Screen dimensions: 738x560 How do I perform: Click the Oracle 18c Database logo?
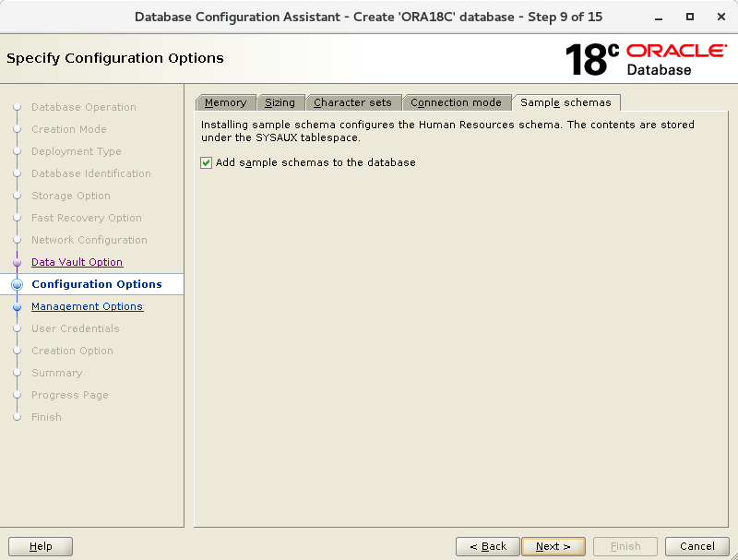click(x=647, y=59)
